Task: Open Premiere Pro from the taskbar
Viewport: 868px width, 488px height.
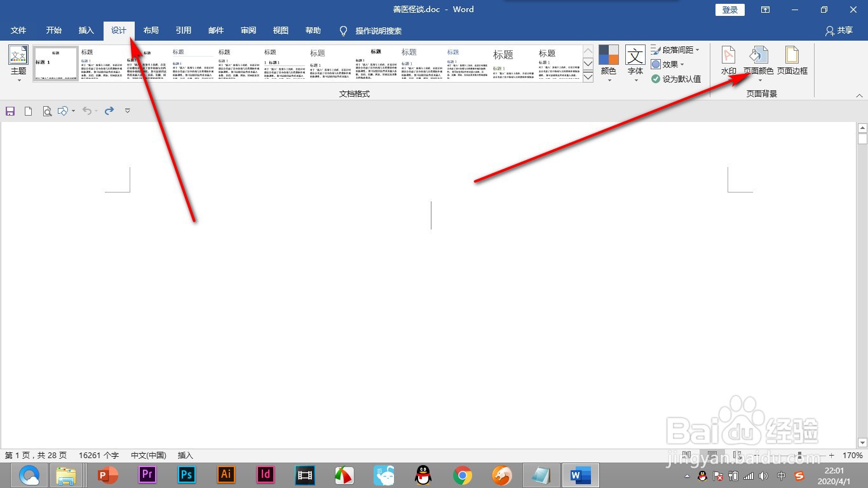Action: click(x=147, y=475)
